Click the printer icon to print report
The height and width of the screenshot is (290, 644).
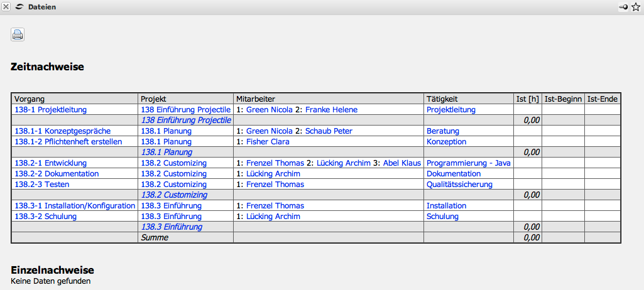[x=18, y=35]
